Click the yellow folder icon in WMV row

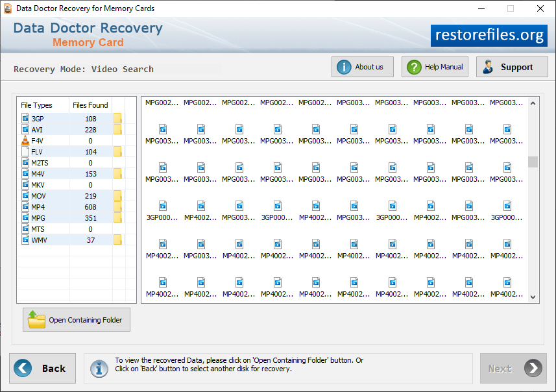tap(117, 239)
